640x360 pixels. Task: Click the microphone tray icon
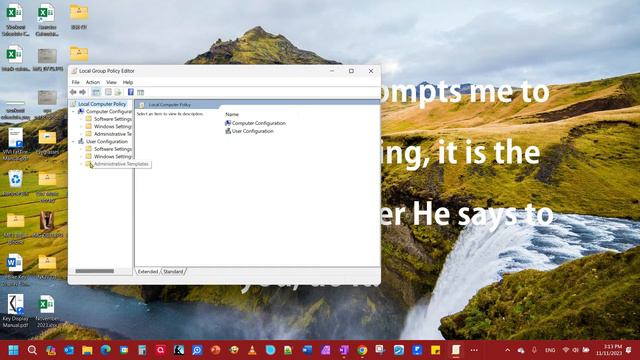(534, 350)
